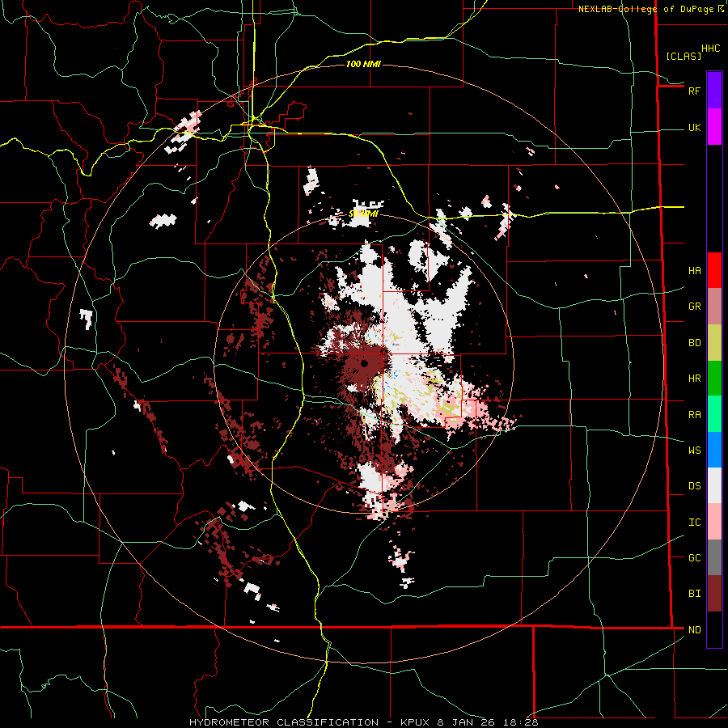
Task: Click the '8 JAN 26' date text
Action: [467, 722]
